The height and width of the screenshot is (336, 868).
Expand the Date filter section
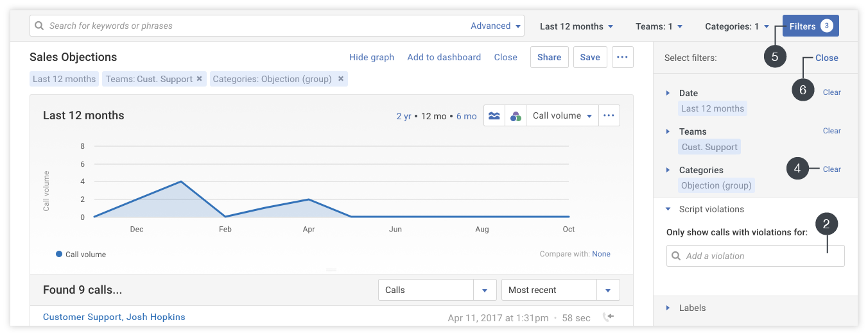(x=668, y=93)
